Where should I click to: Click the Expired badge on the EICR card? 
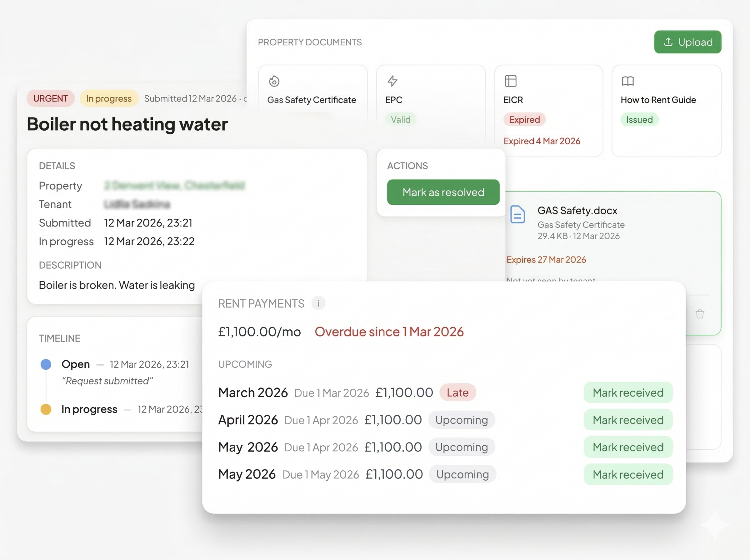[524, 119]
